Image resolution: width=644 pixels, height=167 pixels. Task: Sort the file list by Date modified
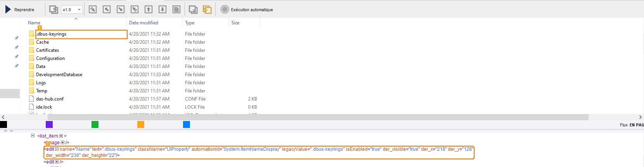(143, 23)
